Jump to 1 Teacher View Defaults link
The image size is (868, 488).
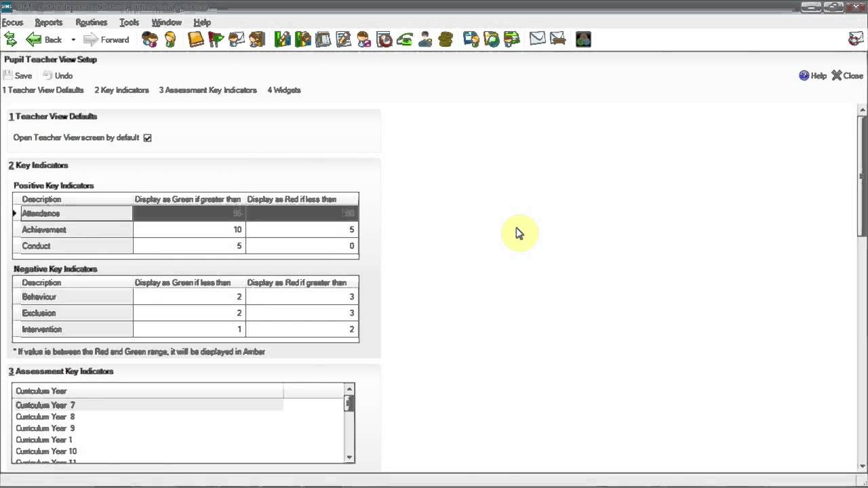[x=43, y=90]
